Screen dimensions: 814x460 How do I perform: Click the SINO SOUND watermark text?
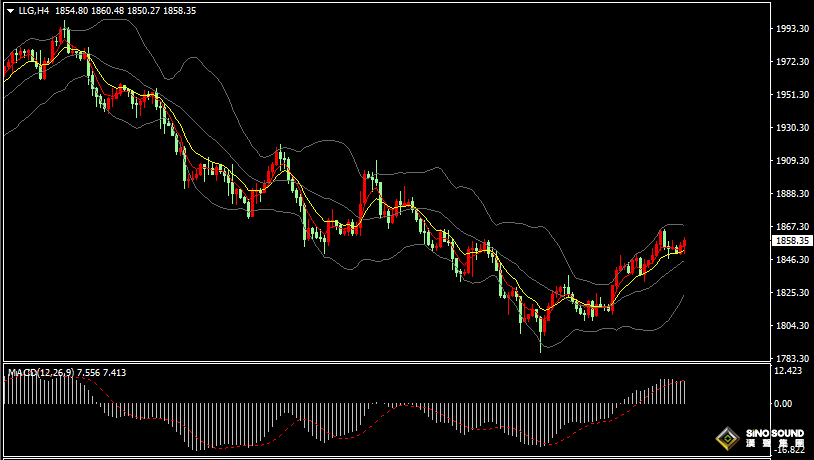coord(775,433)
